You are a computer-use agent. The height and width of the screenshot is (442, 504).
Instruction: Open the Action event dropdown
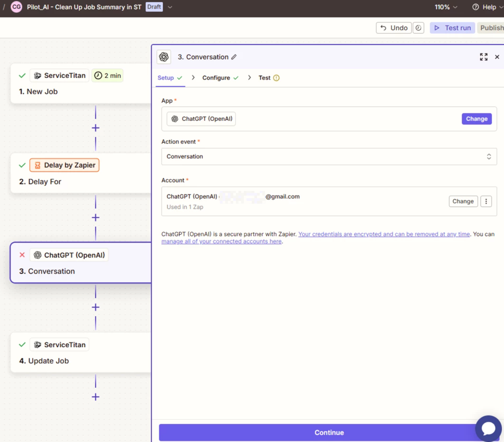coord(329,156)
